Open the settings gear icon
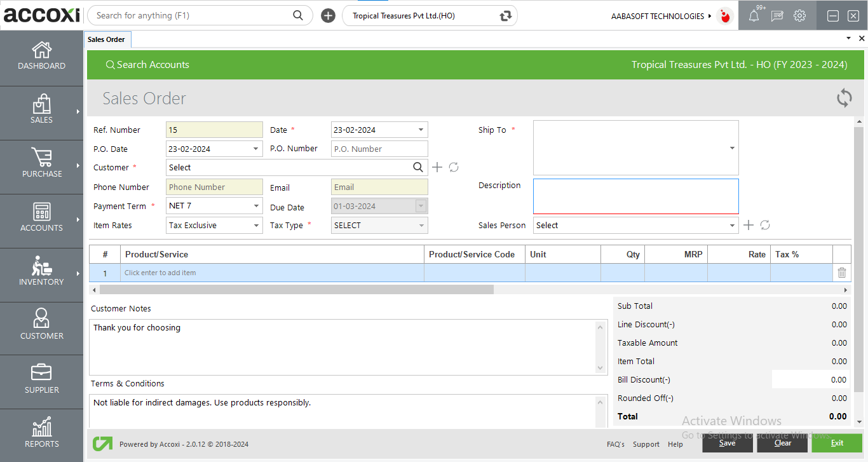 [800, 16]
